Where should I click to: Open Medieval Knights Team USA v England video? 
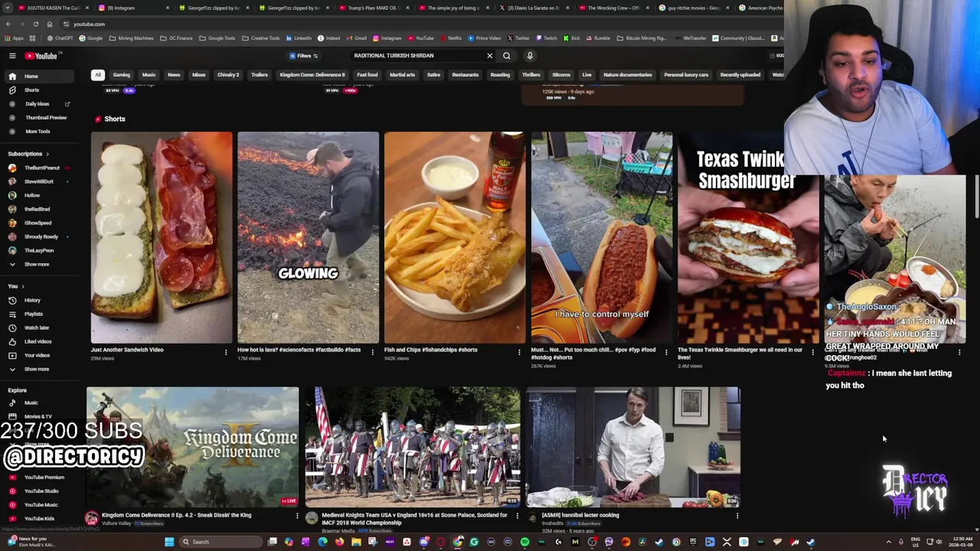pos(413,447)
